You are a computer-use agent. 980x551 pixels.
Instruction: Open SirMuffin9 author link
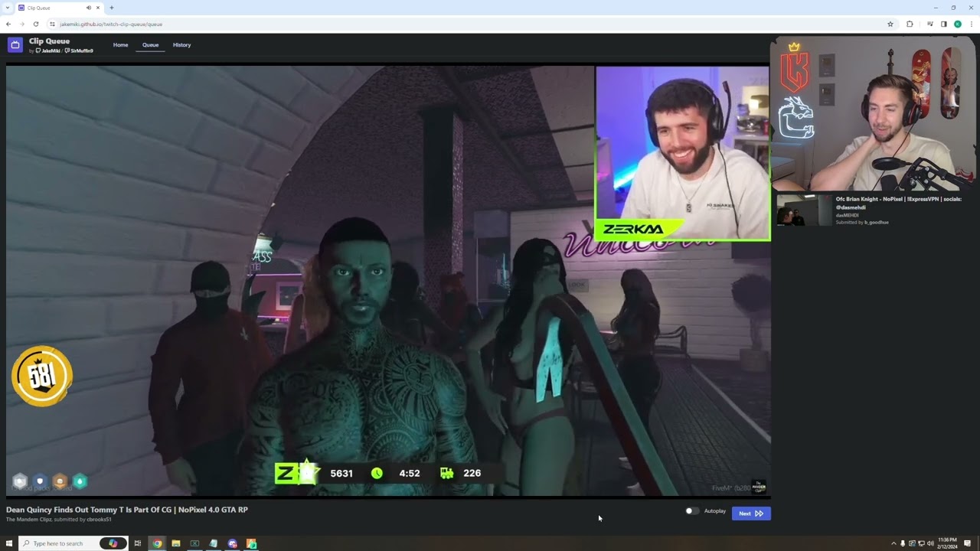pos(79,51)
